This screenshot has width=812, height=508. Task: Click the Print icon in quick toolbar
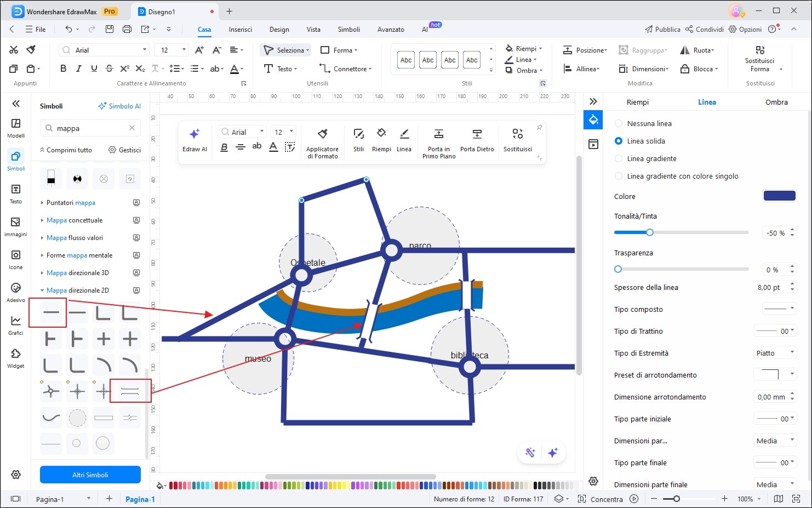pyautogui.click(x=127, y=29)
